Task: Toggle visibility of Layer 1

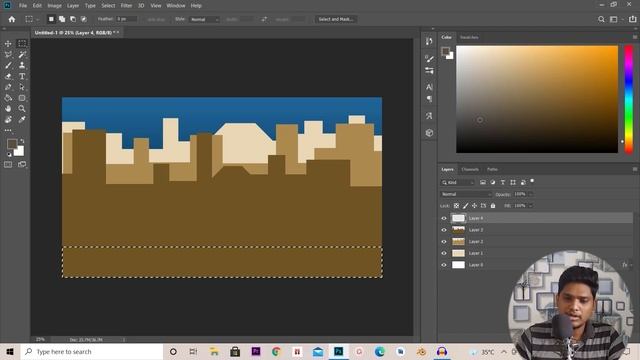Action: 444,253
